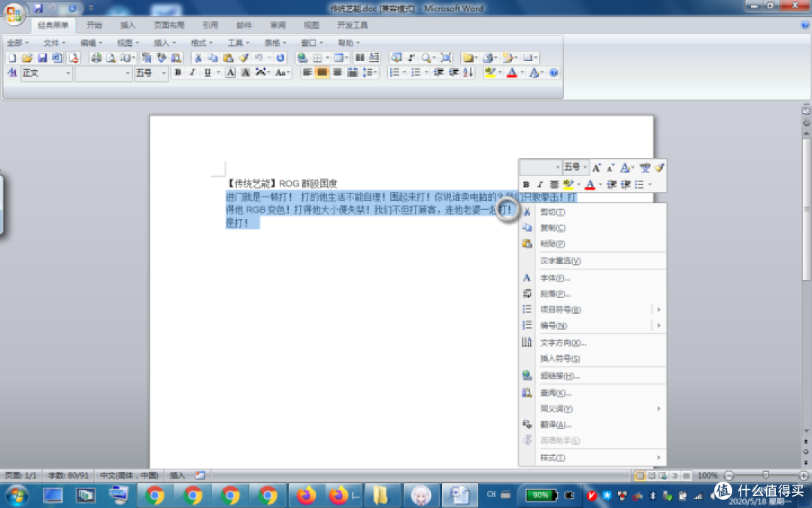Click the Office round button at top left
Screen dimensions: 812x508
pos(14,14)
